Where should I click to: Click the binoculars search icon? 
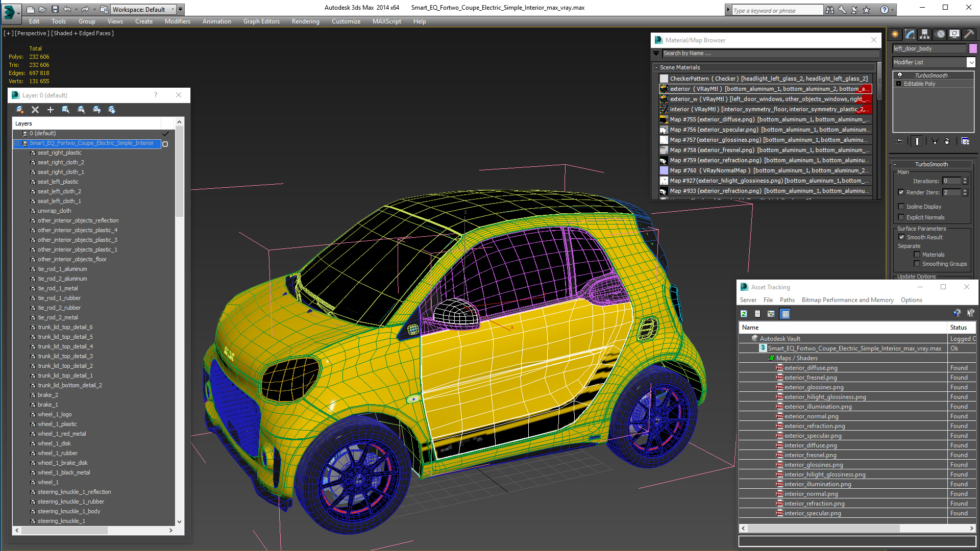pos(830,10)
